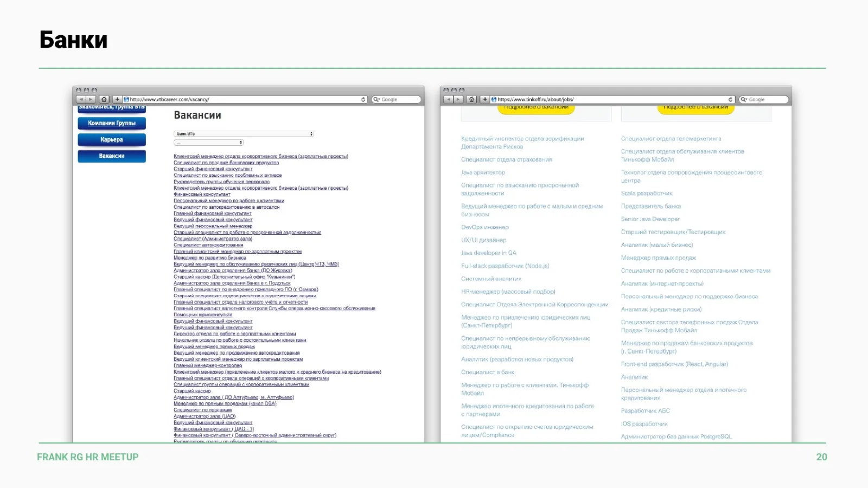This screenshot has height=488, width=868.
Task: Open the 'Java архитектор' vacancy on Tinkoff
Action: point(483,172)
